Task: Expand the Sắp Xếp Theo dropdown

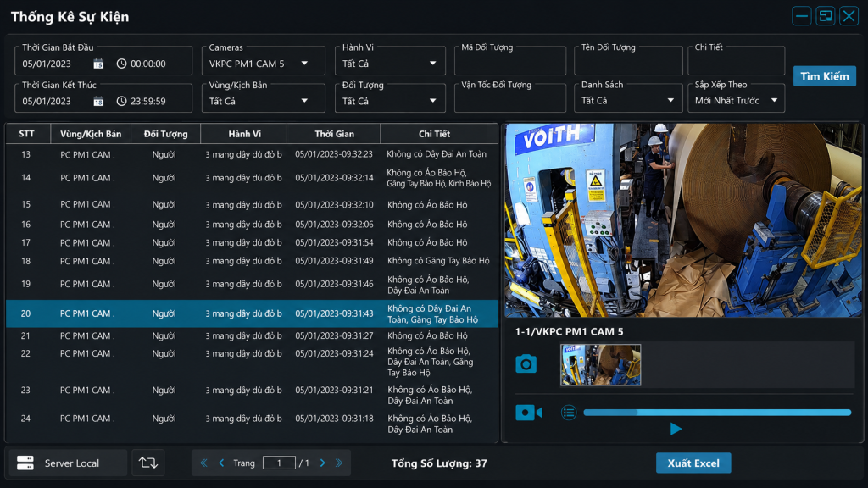Action: 737,101
